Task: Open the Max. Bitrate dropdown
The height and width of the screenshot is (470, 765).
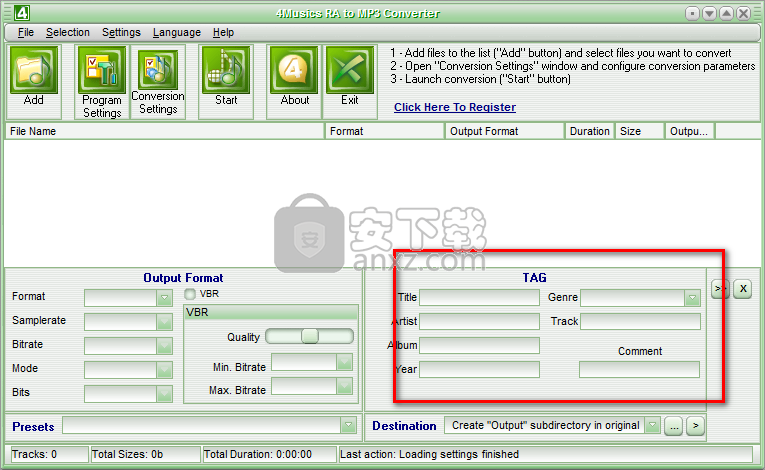Action: pos(344,386)
